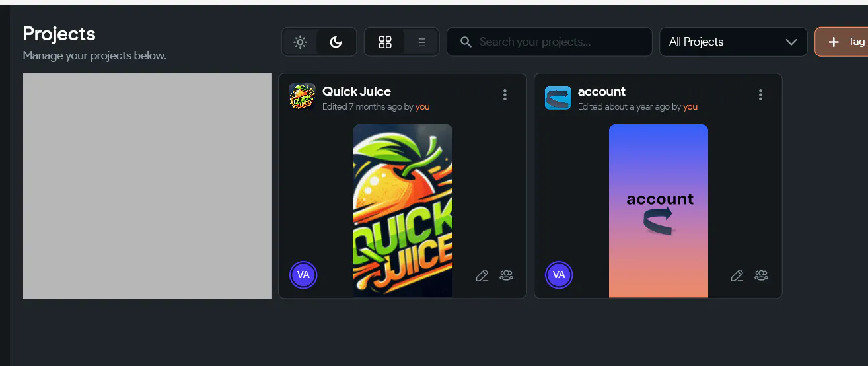Switch to light theme sun icon

point(301,42)
